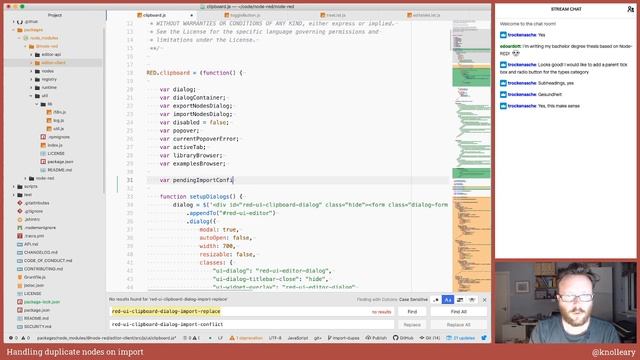Click JavaScript grammar selector in status bar

tap(298, 338)
